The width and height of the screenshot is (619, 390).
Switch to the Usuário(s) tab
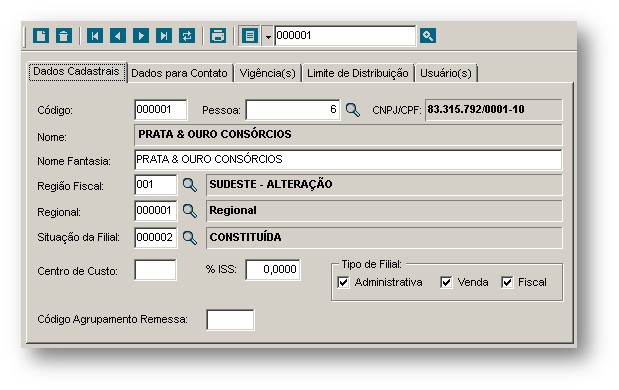[446, 73]
